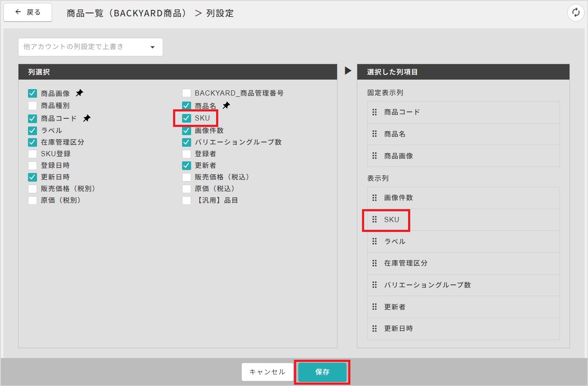Uncheck the 商品画像 checkbox
The image size is (588, 386).
point(32,93)
